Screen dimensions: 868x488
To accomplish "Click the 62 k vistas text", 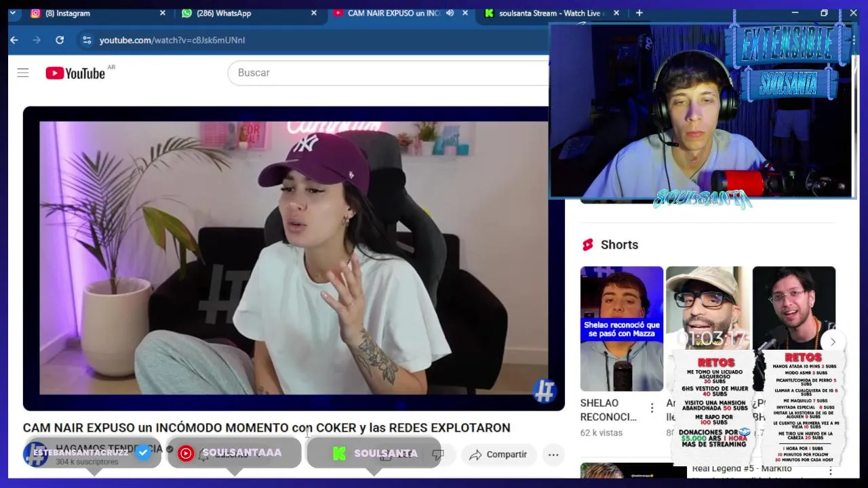I will tap(601, 432).
